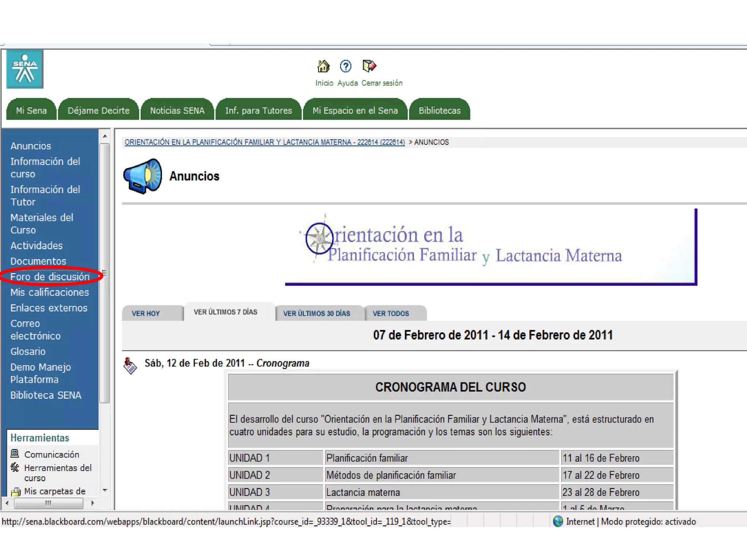Select the Ver todos tab
Viewport: 747px width, 560px height.
pos(391,314)
